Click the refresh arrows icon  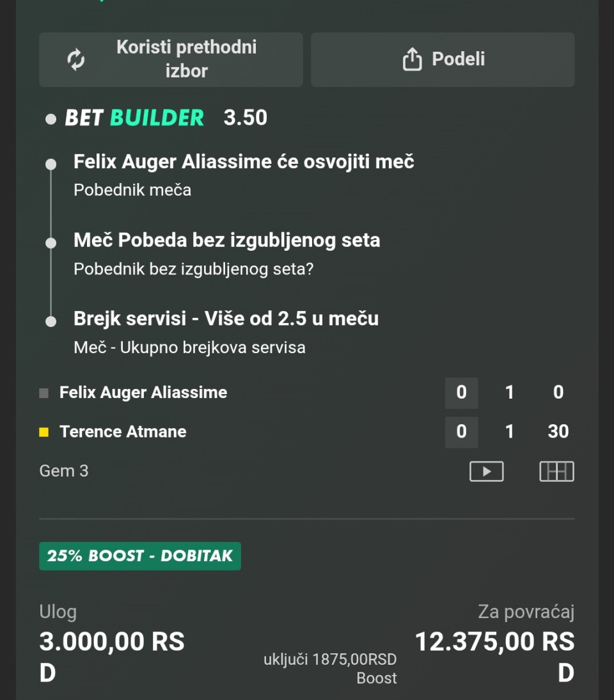click(76, 60)
